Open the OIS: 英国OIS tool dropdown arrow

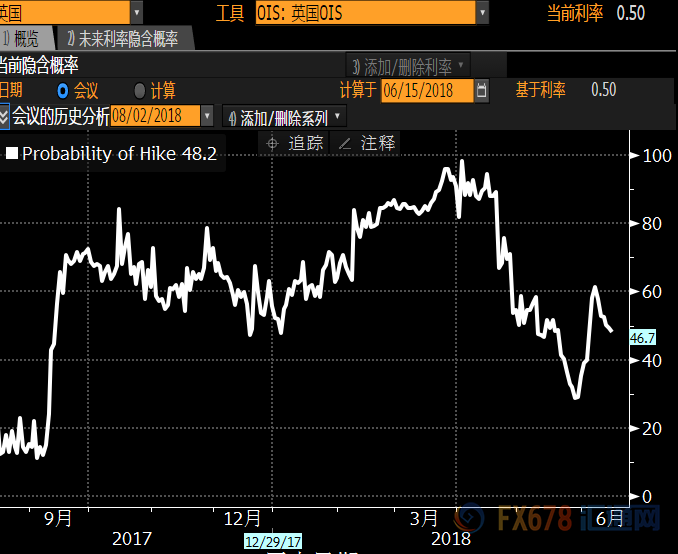click(x=483, y=13)
